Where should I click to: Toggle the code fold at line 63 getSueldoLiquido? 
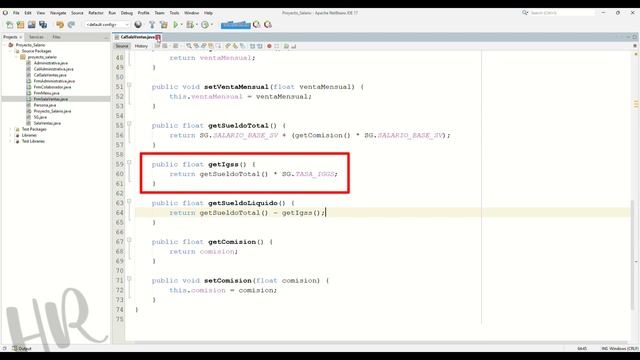(129, 201)
